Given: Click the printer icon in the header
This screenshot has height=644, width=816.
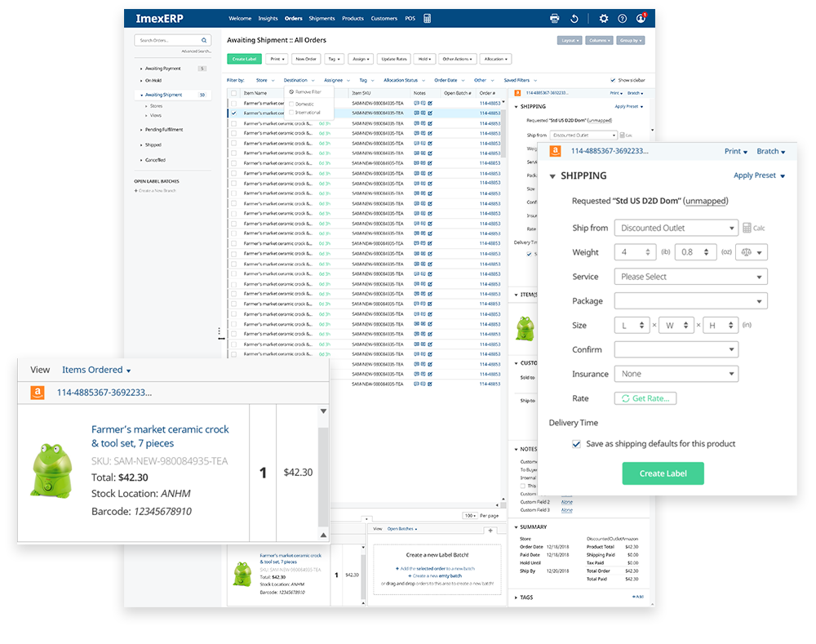Looking at the screenshot, I should [x=554, y=18].
